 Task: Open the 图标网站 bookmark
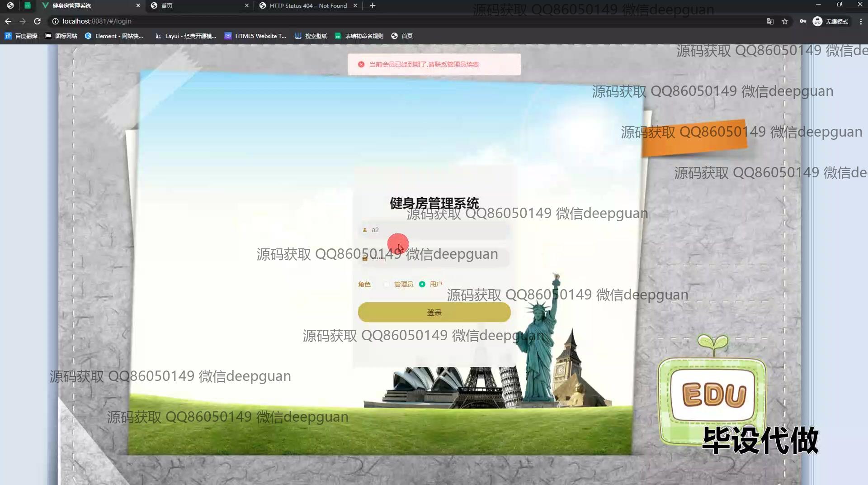coord(61,36)
